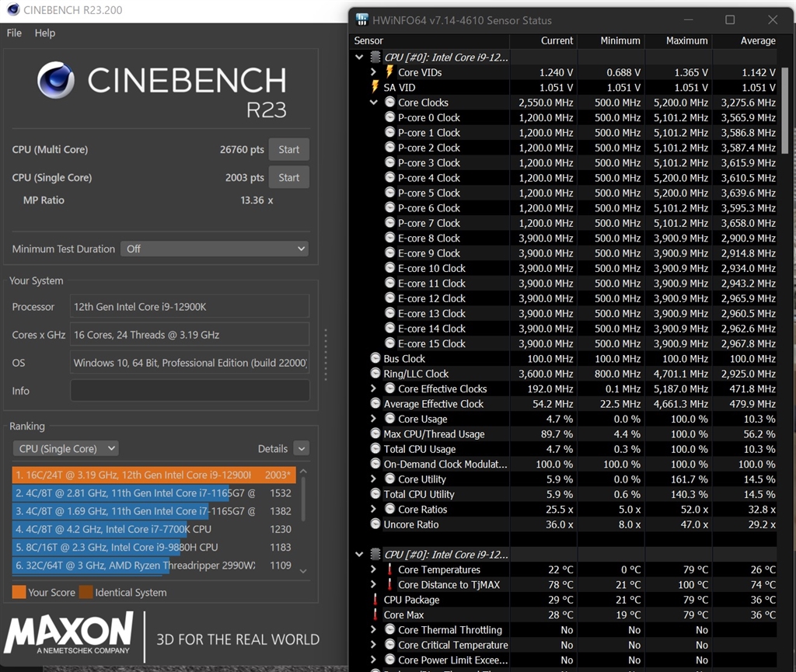Start the CPU (Single Core) benchmark

click(x=289, y=177)
